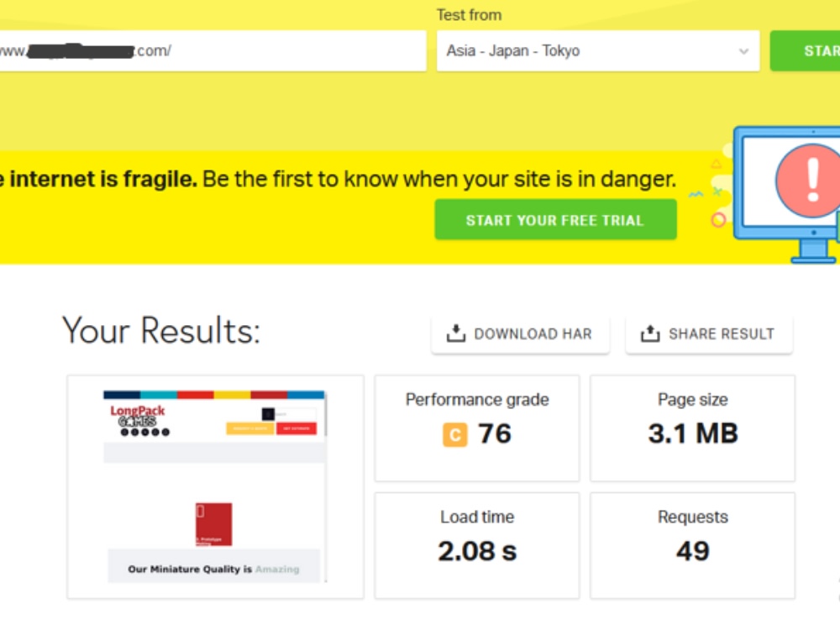The image size is (840, 630).
Task: Open the LongPack Games site screenshot thumbnail
Action: coord(215,486)
